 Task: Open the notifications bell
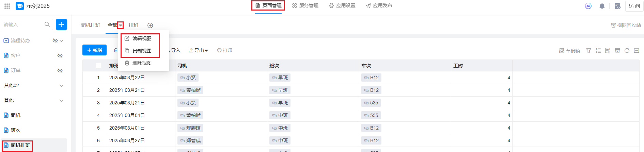[x=602, y=6]
